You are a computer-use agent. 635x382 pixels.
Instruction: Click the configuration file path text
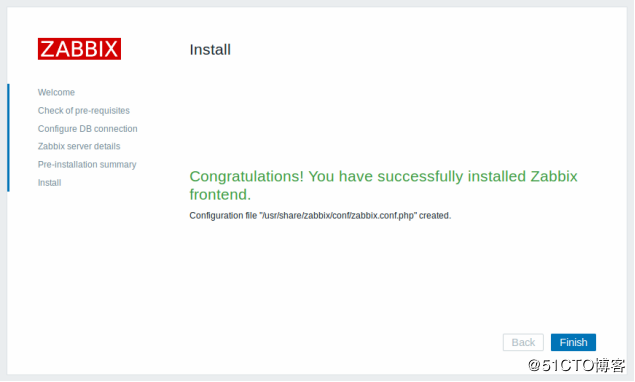(338, 216)
